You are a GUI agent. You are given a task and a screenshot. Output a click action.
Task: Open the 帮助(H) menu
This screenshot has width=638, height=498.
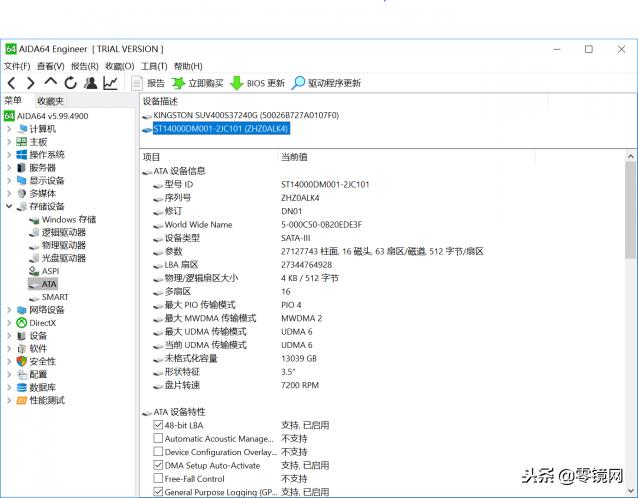click(188, 66)
